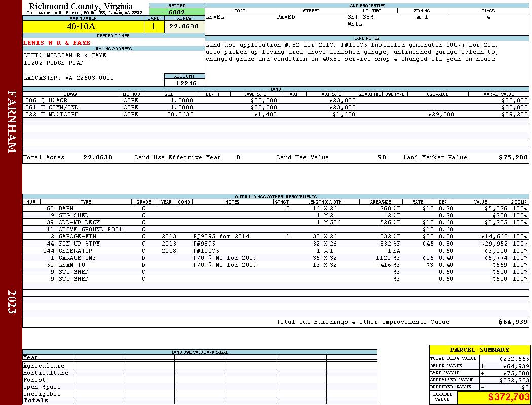This screenshot has width=532, height=405.
Task: Click account number 12246
Action: (186, 83)
